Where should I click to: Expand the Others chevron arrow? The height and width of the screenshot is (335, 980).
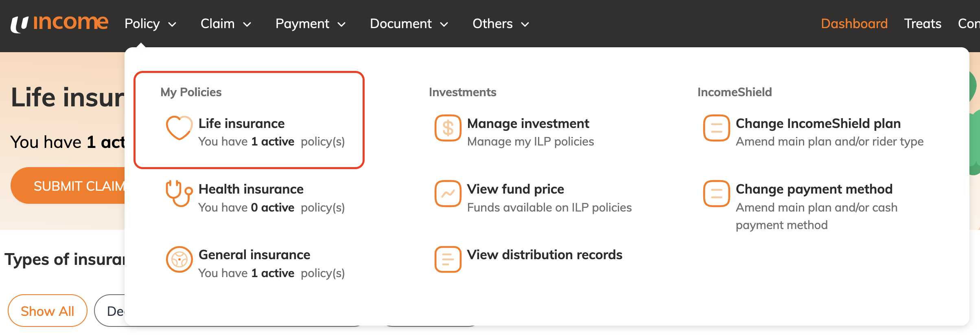525,24
